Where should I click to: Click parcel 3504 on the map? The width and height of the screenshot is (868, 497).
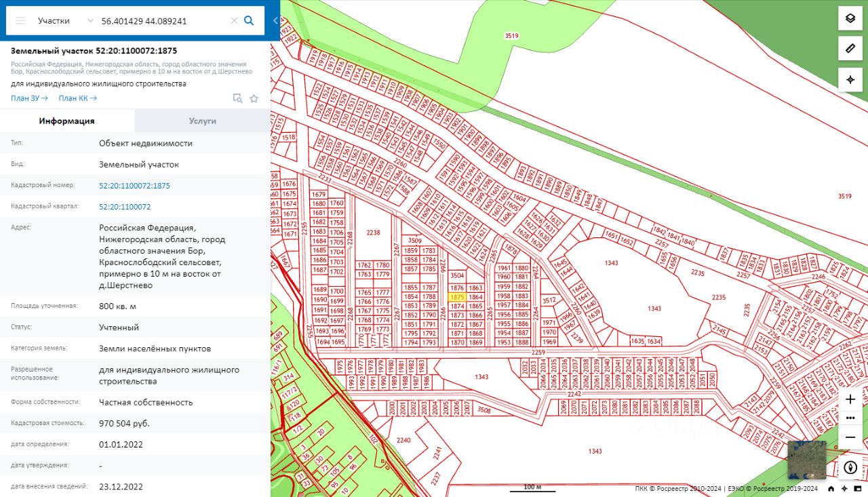(457, 276)
